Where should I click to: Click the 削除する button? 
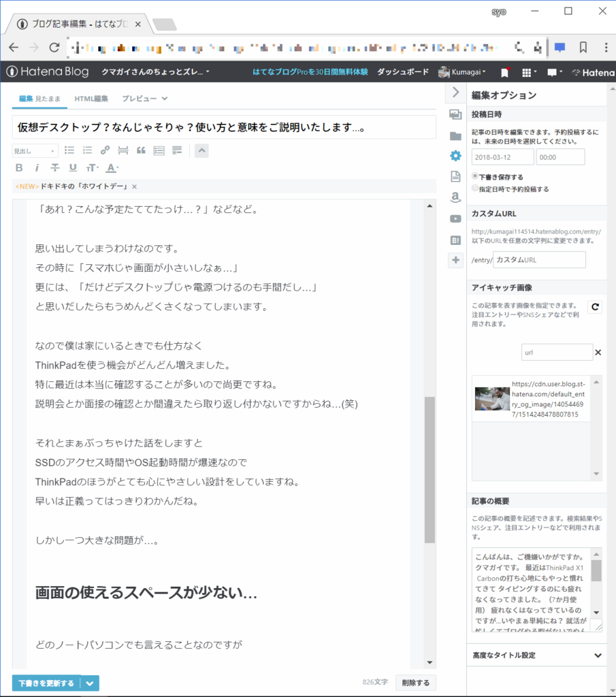tap(416, 683)
